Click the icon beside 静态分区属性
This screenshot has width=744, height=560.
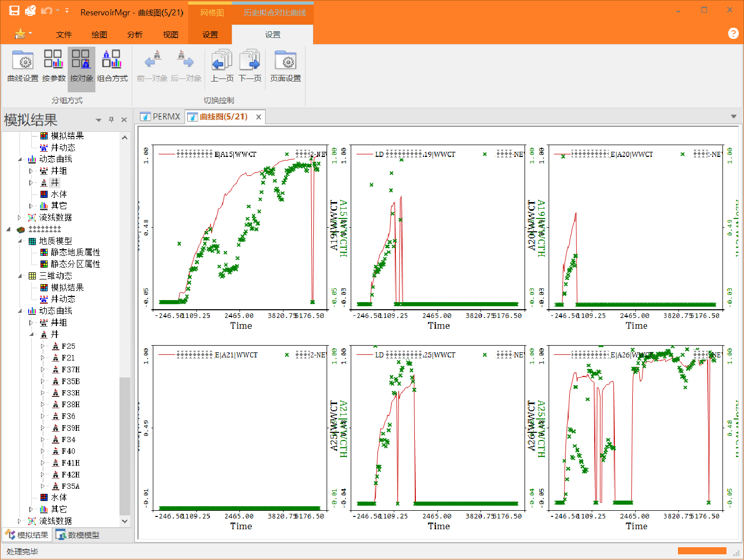click(44, 264)
